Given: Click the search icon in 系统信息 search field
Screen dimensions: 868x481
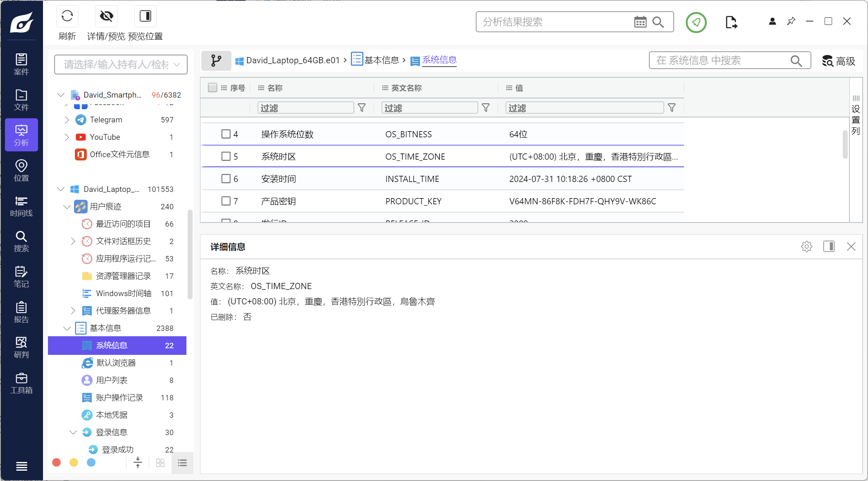Looking at the screenshot, I should tap(796, 61).
